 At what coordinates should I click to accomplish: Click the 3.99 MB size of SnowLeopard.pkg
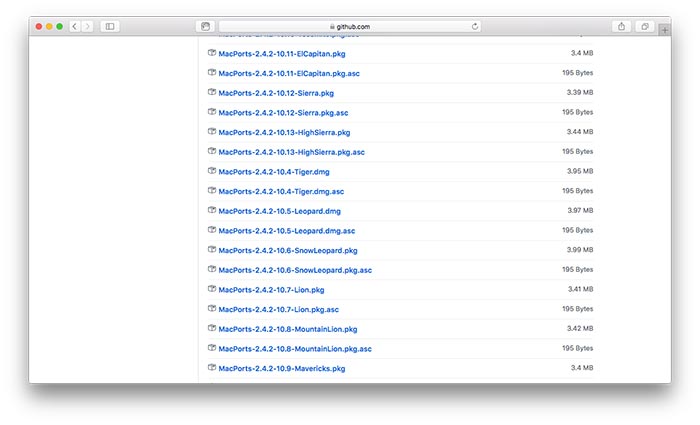click(x=580, y=250)
